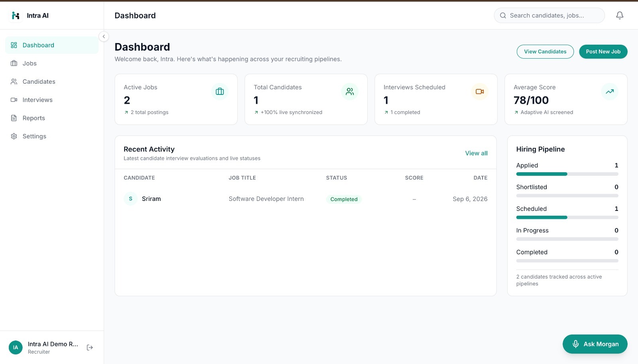Click the arrow beside 1 completed
This screenshot has height=364, width=638.
click(x=386, y=112)
